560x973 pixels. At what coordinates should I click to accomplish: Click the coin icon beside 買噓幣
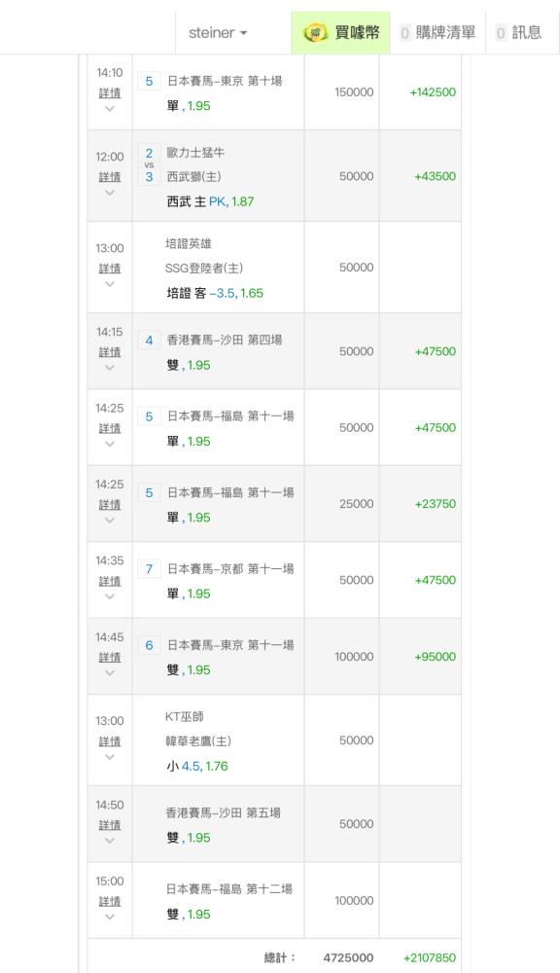315,32
